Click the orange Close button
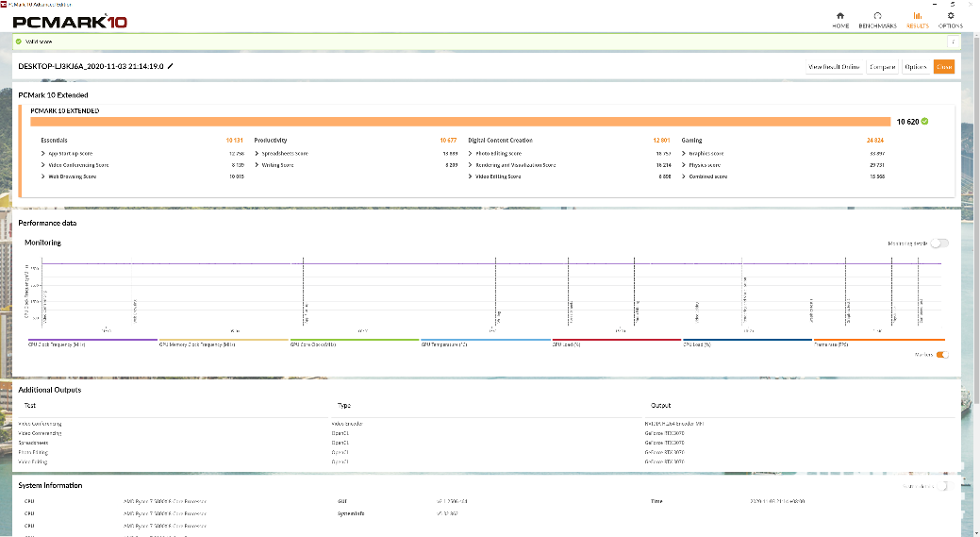 point(944,67)
